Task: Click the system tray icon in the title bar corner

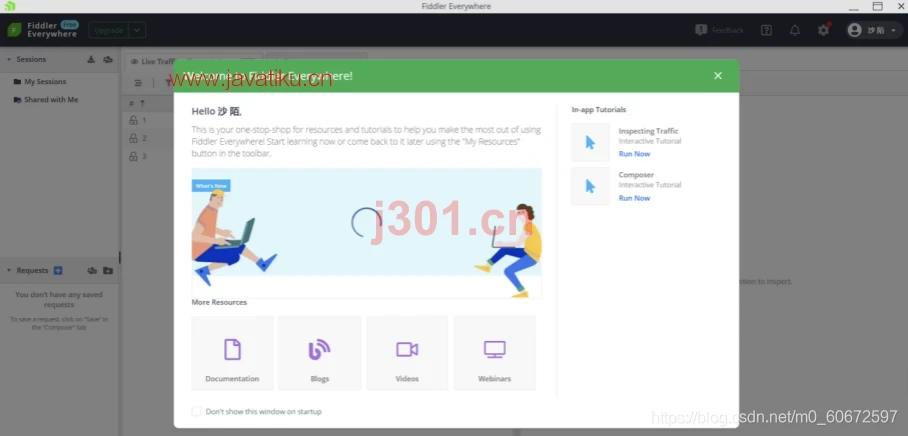Action: pos(10,6)
